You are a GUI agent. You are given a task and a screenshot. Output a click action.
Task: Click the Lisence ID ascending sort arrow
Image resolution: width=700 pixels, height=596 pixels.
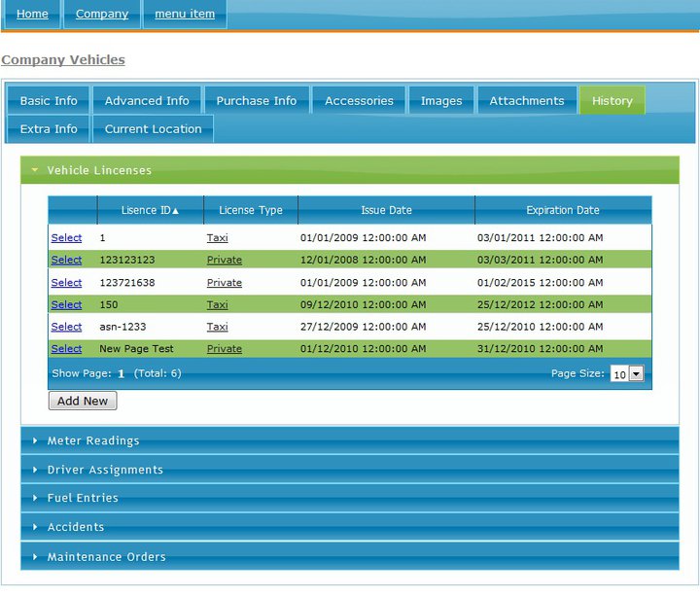point(175,211)
